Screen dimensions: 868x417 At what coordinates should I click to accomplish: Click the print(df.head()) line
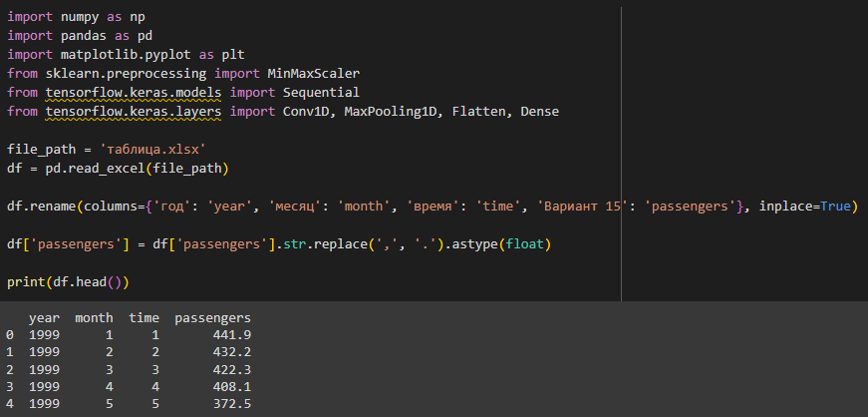click(x=68, y=281)
